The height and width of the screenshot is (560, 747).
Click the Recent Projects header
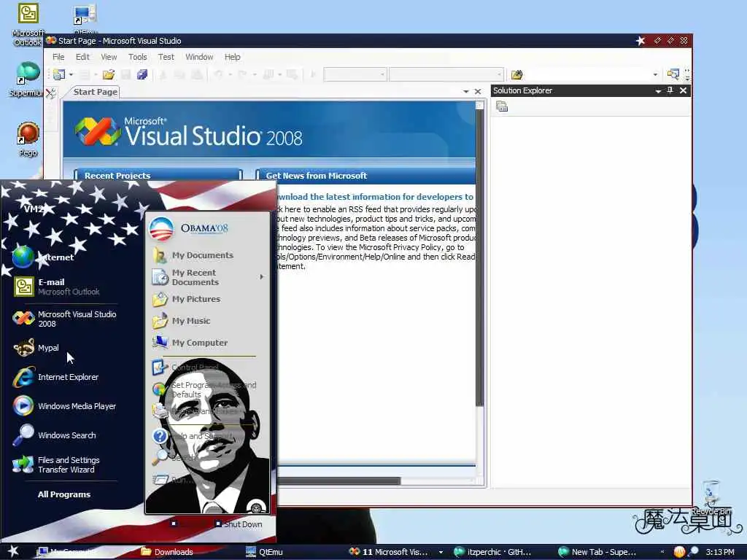(158, 175)
